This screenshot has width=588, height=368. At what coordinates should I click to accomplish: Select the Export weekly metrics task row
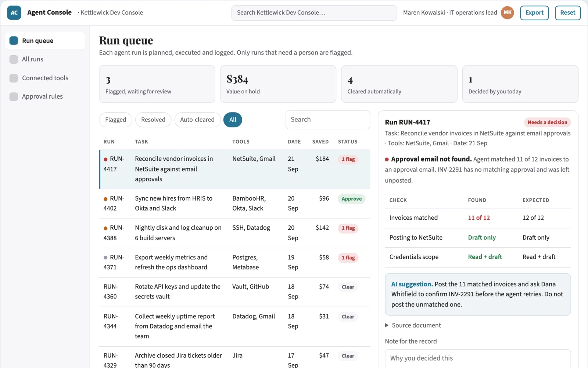(x=235, y=262)
